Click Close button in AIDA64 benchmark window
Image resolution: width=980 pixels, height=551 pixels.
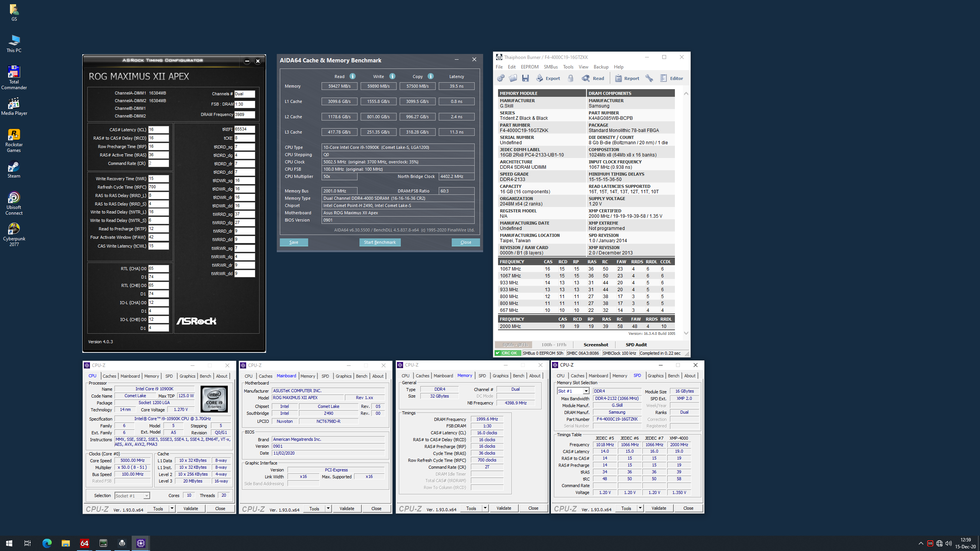pos(465,242)
